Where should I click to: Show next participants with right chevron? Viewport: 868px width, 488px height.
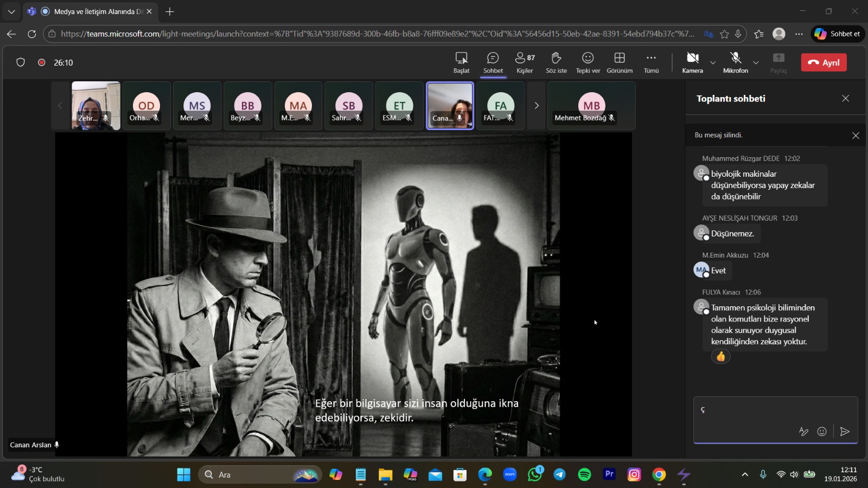[537, 106]
